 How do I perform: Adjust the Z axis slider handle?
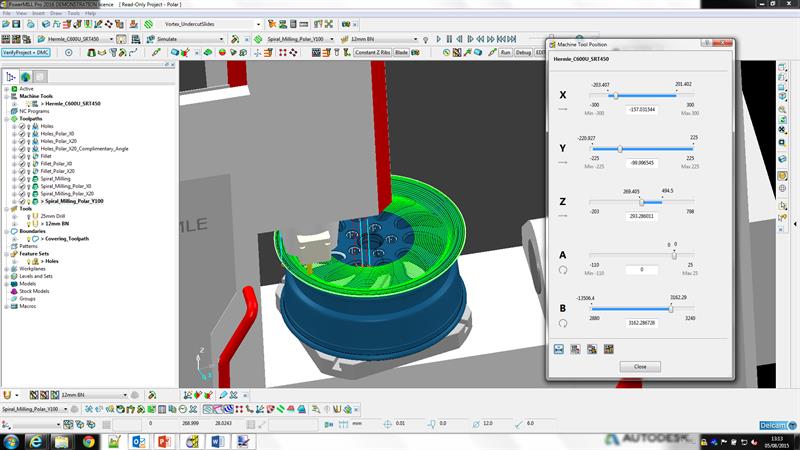[642, 202]
